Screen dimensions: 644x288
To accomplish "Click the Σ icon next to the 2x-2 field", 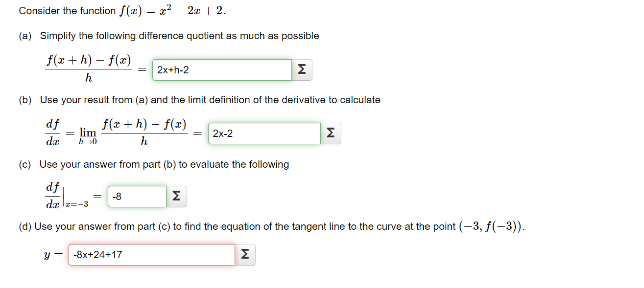I will coord(331,133).
